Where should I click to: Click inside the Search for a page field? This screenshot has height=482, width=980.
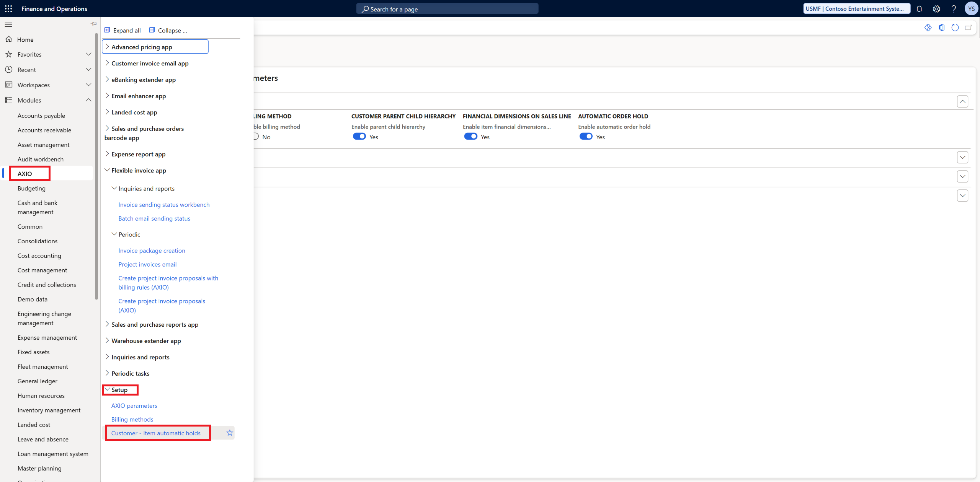pyautogui.click(x=447, y=8)
